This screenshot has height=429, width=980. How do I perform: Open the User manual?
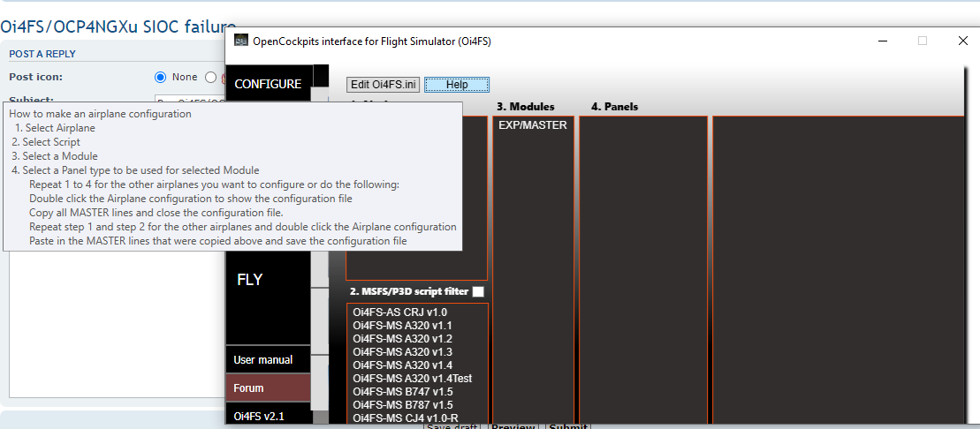pos(268,359)
